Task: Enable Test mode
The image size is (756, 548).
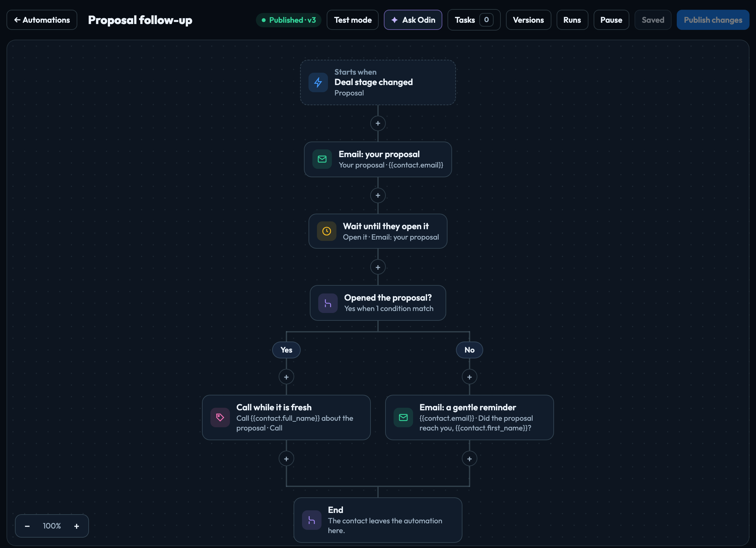Action: tap(353, 20)
